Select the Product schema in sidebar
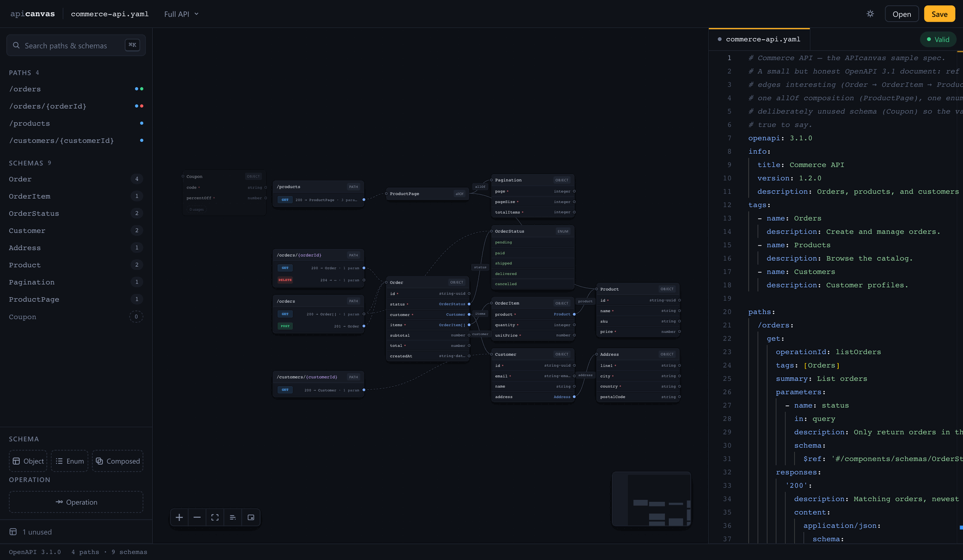The height and width of the screenshot is (560, 963). tap(76, 265)
